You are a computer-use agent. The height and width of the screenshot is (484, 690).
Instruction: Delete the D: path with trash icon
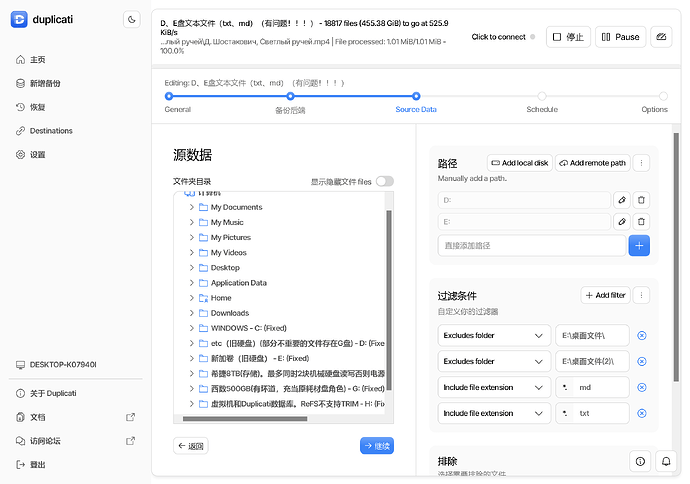click(641, 200)
